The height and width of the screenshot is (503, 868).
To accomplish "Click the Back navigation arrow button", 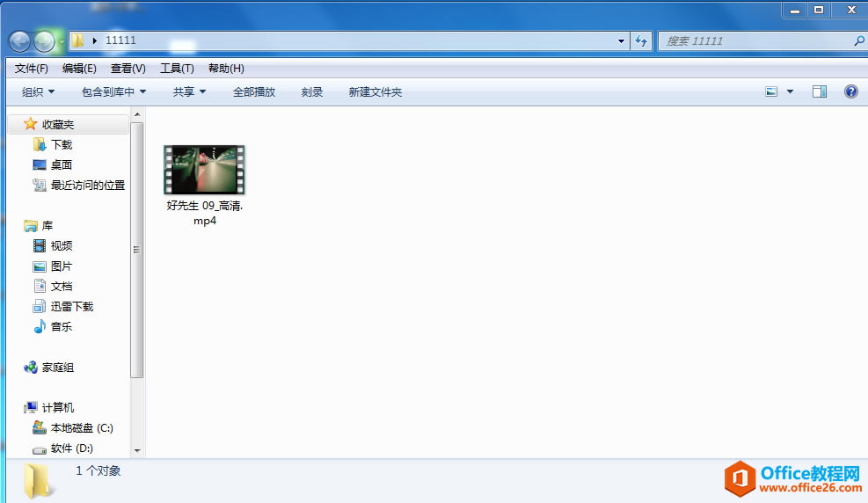I will (x=20, y=41).
